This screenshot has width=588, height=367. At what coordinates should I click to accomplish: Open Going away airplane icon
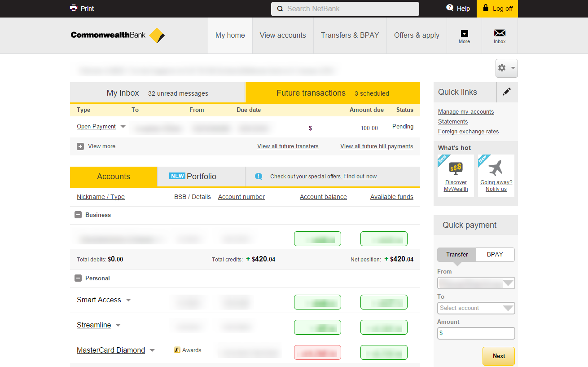pyautogui.click(x=496, y=168)
